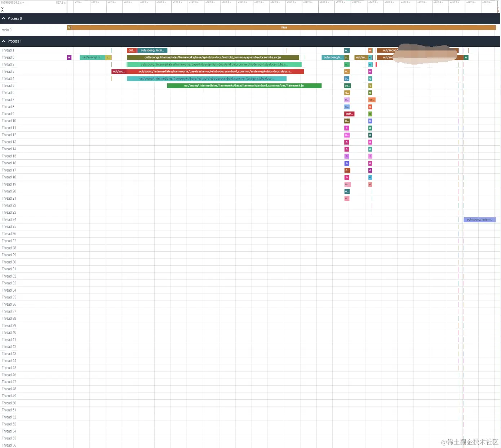501x448 pixels.
Task: Select the system-api-stubs-docs-stubs slice on Thread 3
Action: click(x=215, y=71)
